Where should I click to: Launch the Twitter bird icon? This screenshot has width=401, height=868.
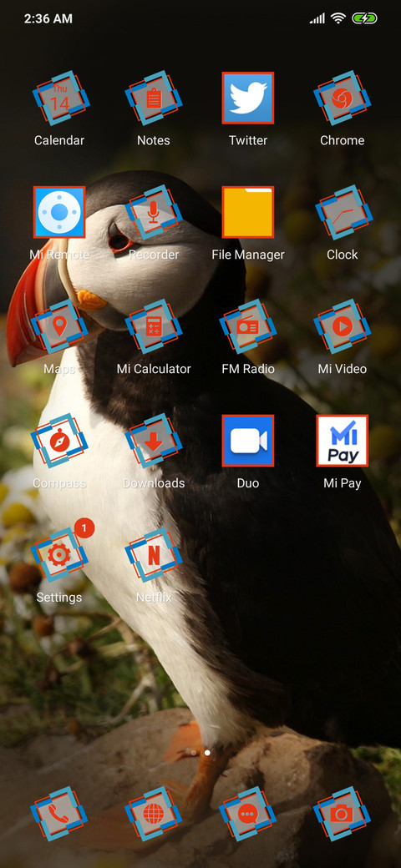coord(248,98)
